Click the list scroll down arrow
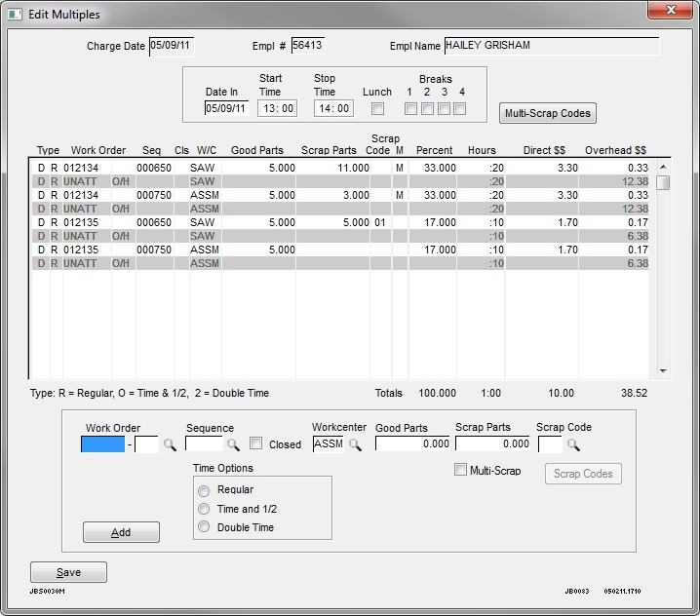Viewport: 700px width, 616px height. (x=663, y=371)
